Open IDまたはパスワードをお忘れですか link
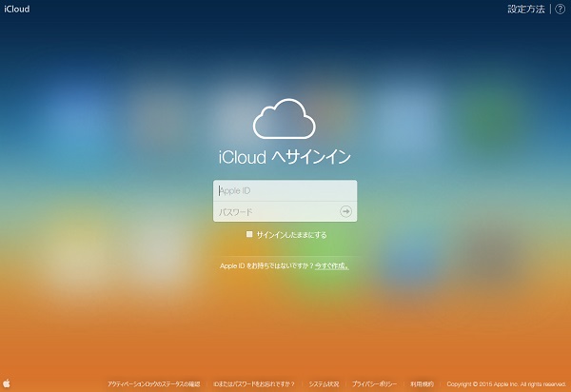 tap(254, 384)
